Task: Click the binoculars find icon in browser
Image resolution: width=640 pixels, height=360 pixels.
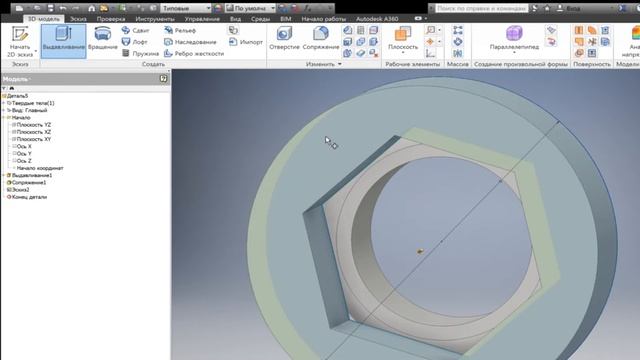Action: click(12, 88)
